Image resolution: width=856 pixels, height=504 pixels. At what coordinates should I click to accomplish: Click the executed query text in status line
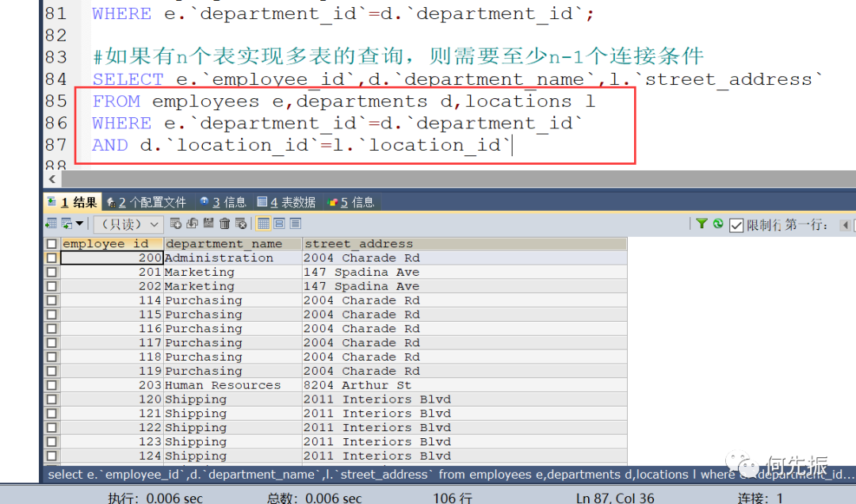(x=450, y=475)
